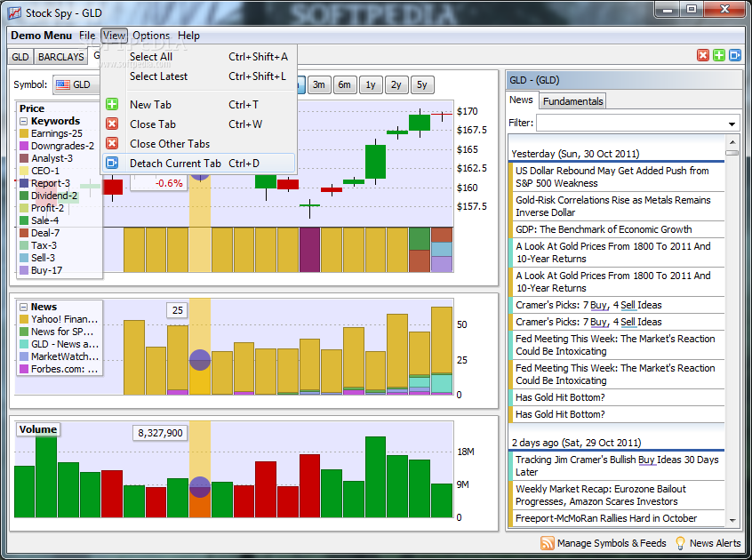752x560 pixels.
Task: Collapse the Keywords legend group
Action: 23,121
